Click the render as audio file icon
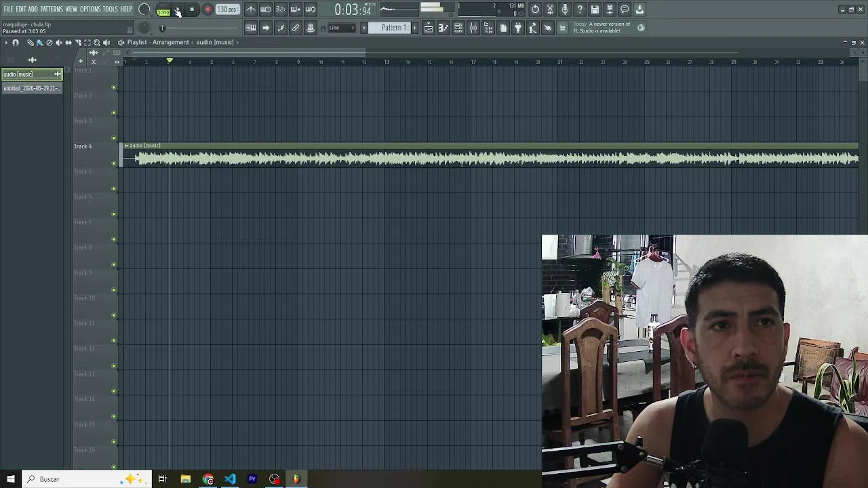This screenshot has width=868, height=488. click(610, 9)
